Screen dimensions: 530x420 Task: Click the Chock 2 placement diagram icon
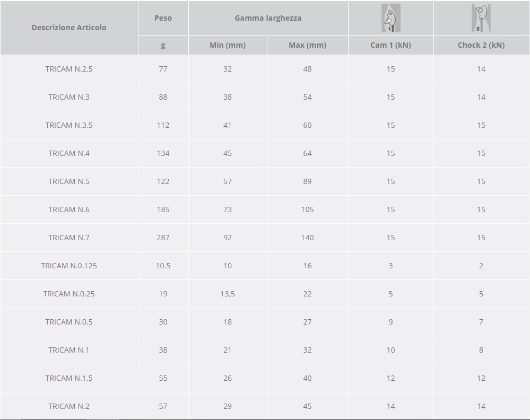pyautogui.click(x=481, y=19)
